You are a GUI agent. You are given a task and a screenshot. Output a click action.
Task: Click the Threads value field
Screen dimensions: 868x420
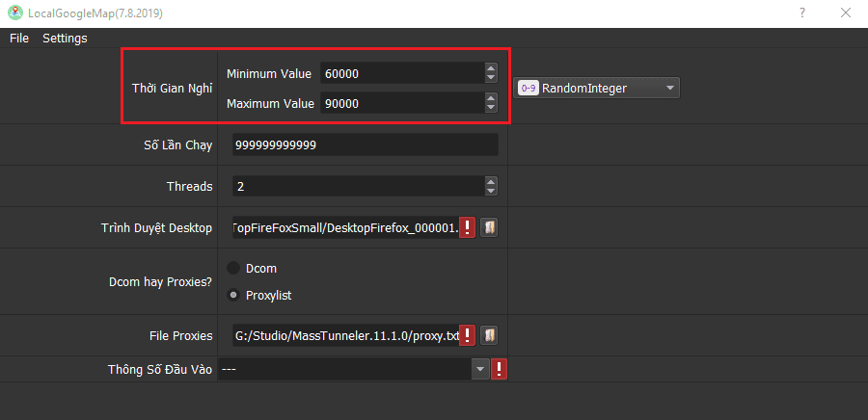358,186
